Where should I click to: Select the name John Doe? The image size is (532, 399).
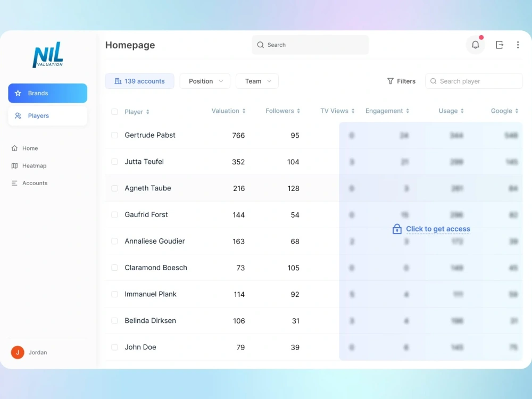140,347
